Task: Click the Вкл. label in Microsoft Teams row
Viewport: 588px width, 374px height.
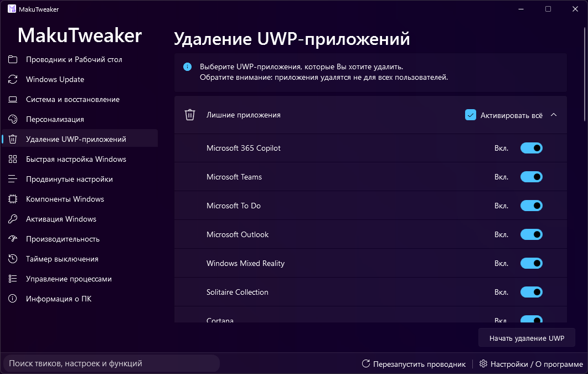Action: tap(502, 177)
